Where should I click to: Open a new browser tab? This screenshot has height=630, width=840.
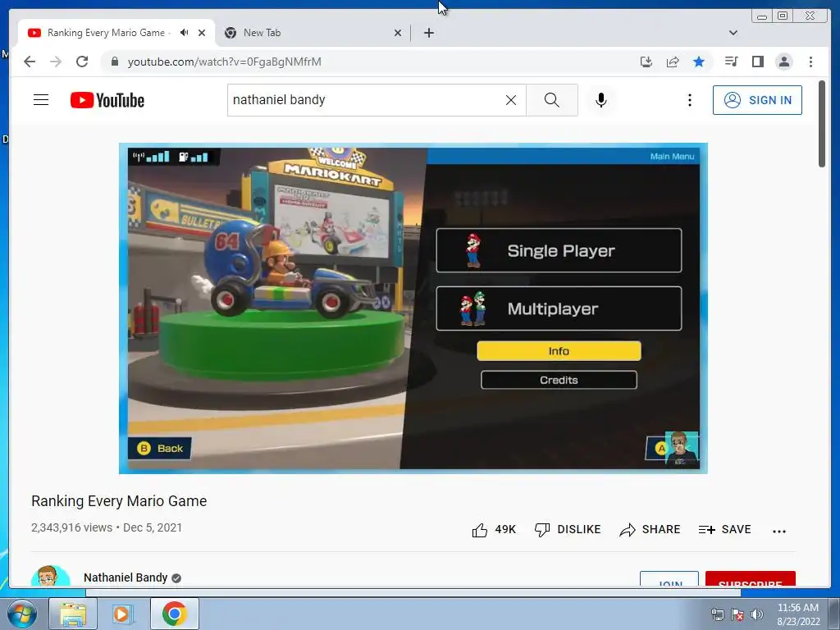[428, 33]
